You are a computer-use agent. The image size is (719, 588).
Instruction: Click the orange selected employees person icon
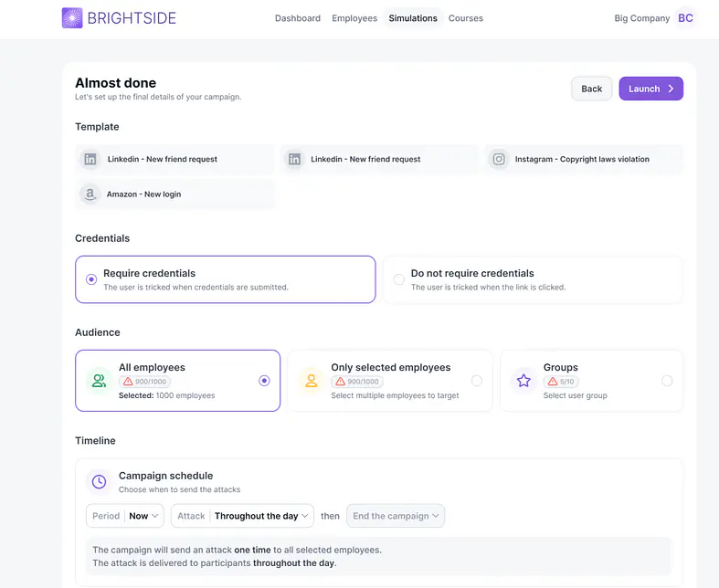[x=312, y=381]
